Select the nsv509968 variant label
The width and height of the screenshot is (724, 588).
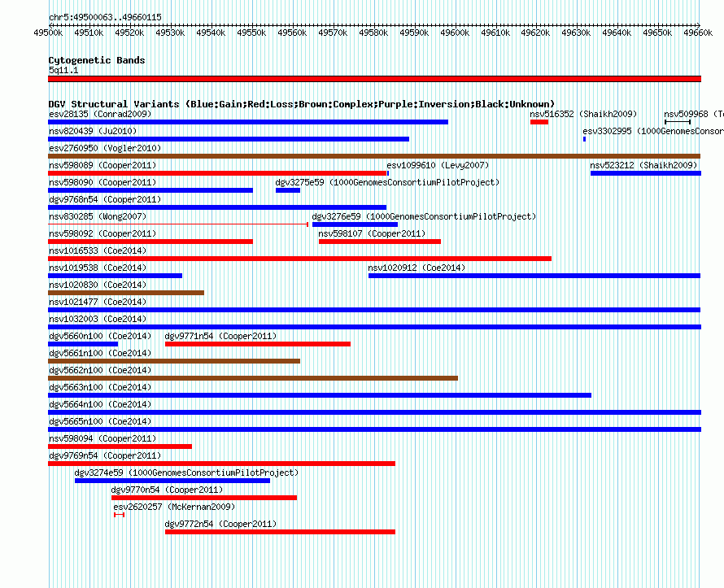point(694,114)
